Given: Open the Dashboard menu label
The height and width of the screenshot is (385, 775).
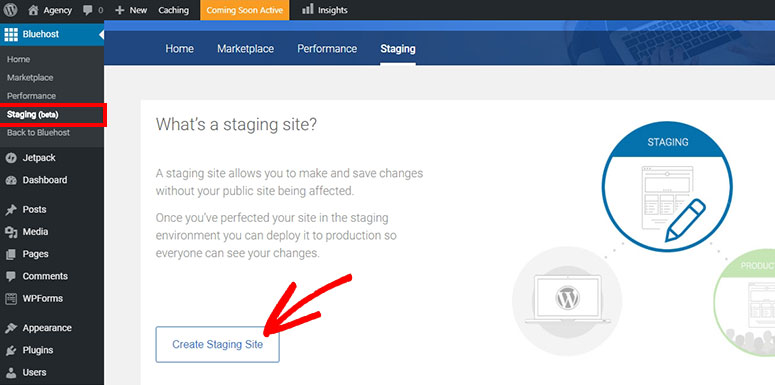Looking at the screenshot, I should [45, 180].
